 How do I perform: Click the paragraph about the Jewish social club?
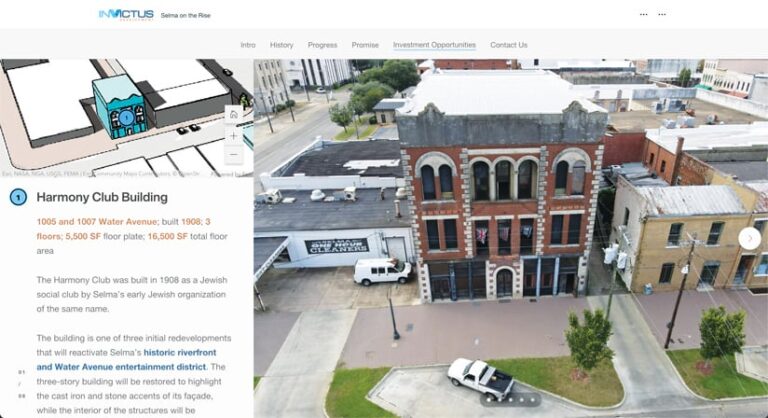(x=131, y=295)
